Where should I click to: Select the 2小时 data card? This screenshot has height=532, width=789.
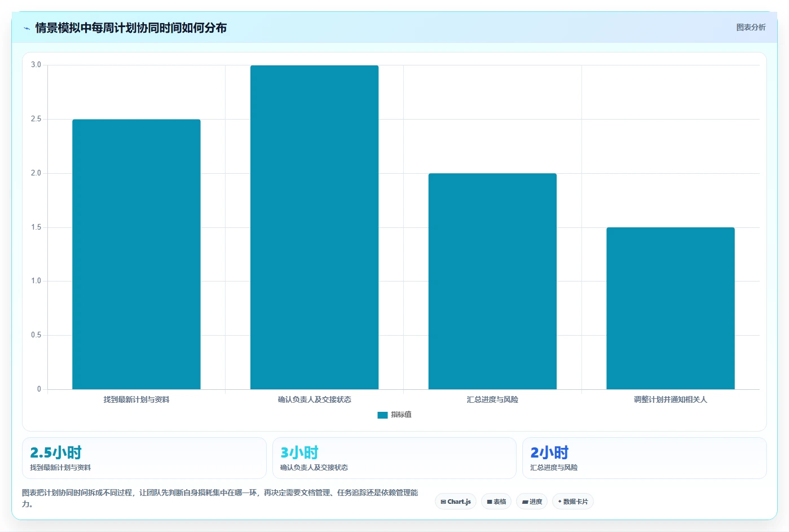[x=645, y=458]
